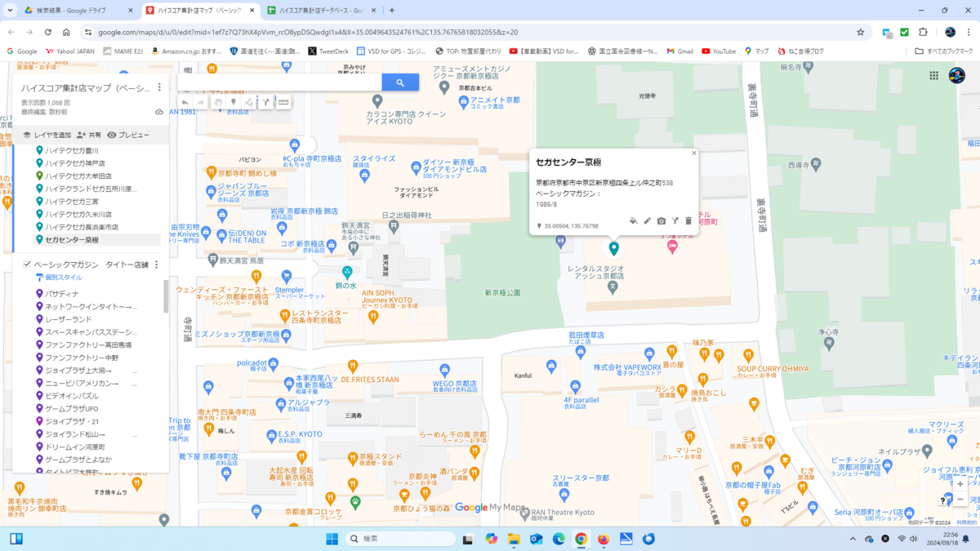Click directions-to-here icon in popup
The width and height of the screenshot is (980, 551).
coord(675,220)
